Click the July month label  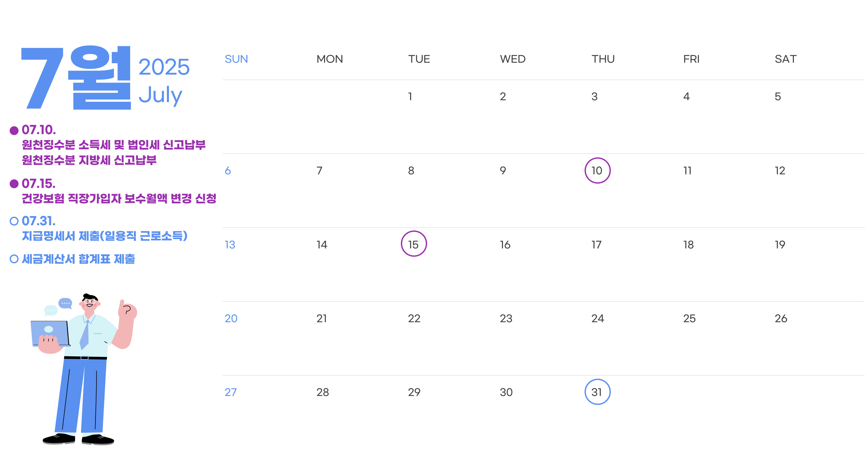[160, 95]
